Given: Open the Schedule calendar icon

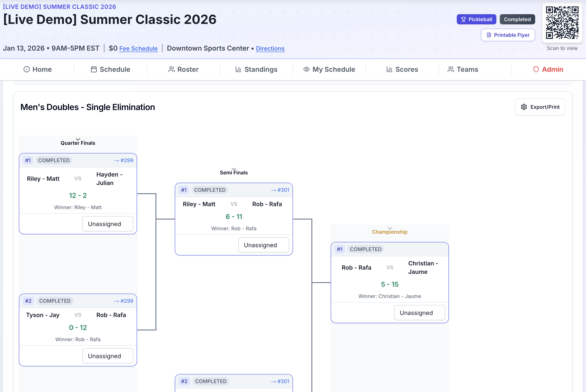Looking at the screenshot, I should tap(94, 69).
